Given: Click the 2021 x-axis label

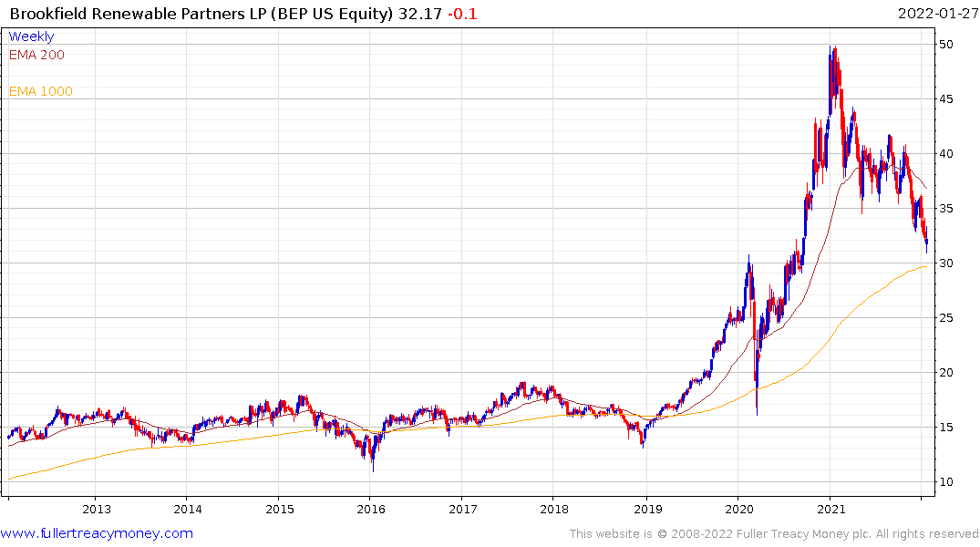Looking at the screenshot, I should point(830,509).
